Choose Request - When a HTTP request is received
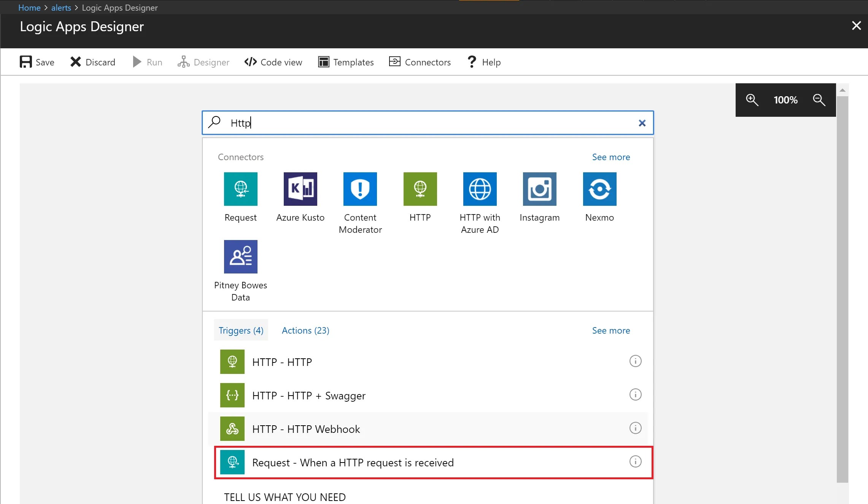This screenshot has width=868, height=504. pos(434,462)
